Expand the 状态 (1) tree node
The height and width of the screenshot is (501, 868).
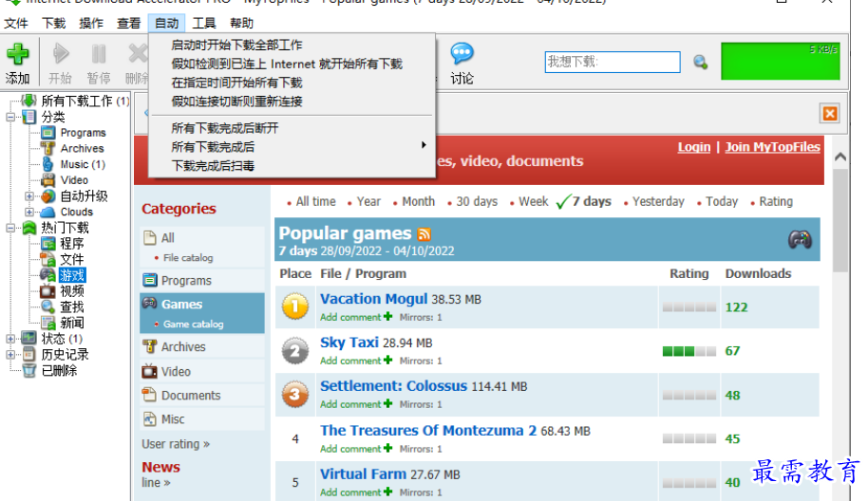point(10,339)
